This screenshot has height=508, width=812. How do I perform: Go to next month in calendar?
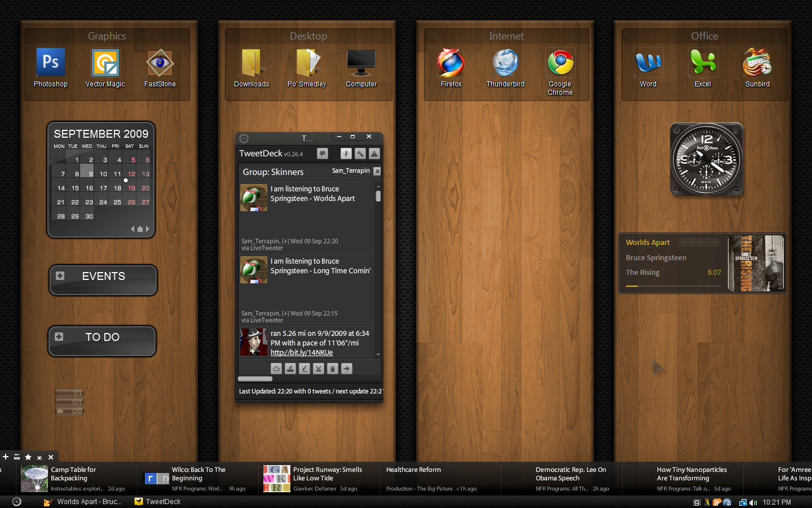point(148,229)
